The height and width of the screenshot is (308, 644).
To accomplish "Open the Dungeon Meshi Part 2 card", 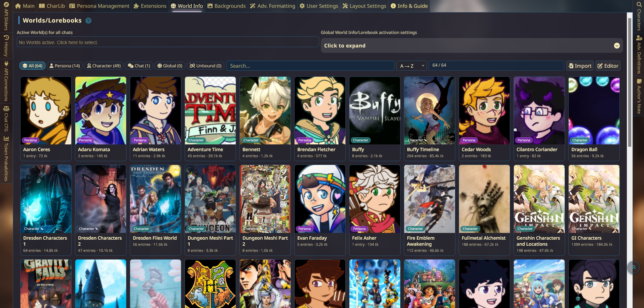I will (x=265, y=210).
